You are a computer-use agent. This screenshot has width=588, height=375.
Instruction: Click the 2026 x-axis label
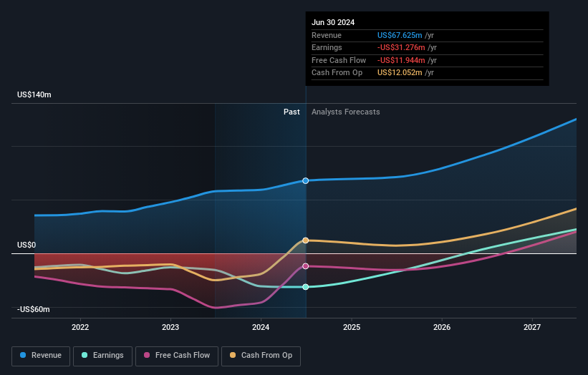coord(442,327)
